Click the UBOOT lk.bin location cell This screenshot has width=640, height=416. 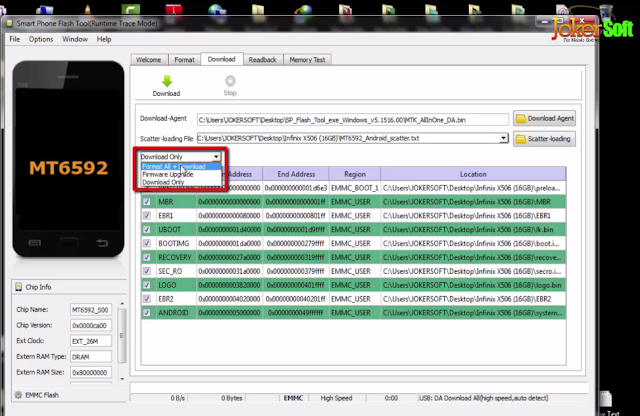473,229
